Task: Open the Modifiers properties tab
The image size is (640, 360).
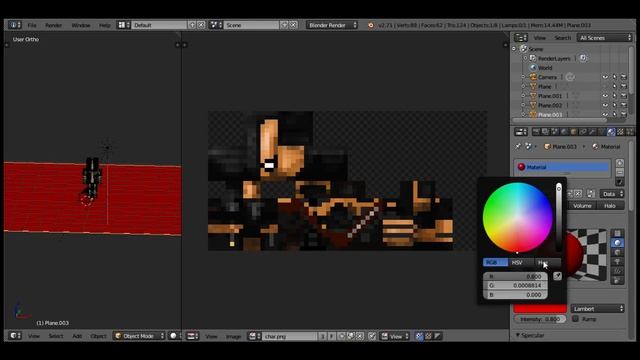Action: pyautogui.click(x=592, y=131)
